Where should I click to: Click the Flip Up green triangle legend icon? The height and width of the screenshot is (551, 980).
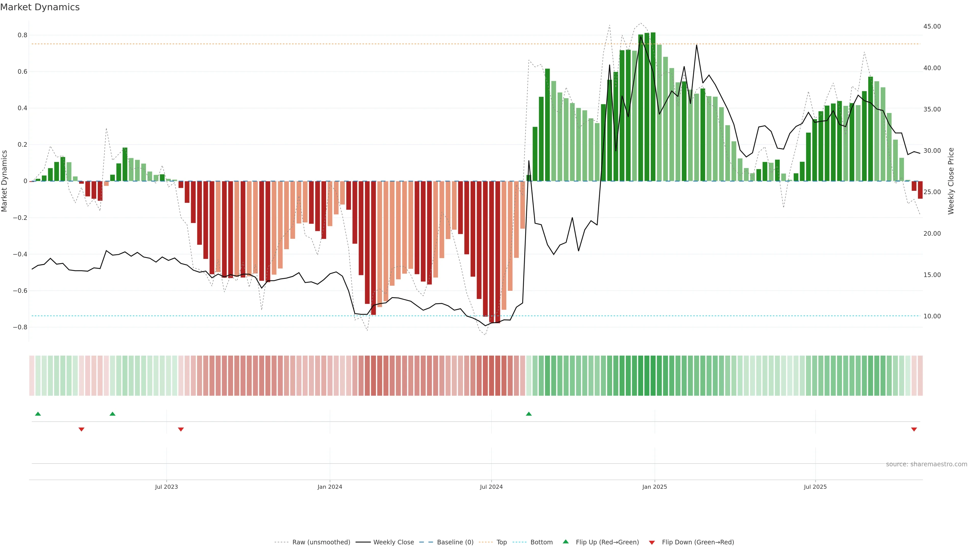[566, 542]
